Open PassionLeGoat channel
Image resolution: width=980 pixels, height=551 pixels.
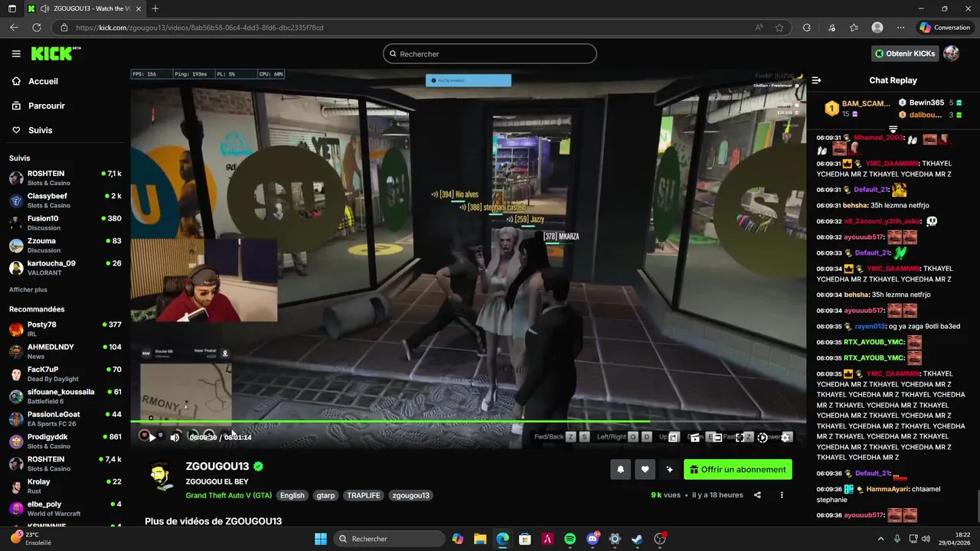point(65,419)
